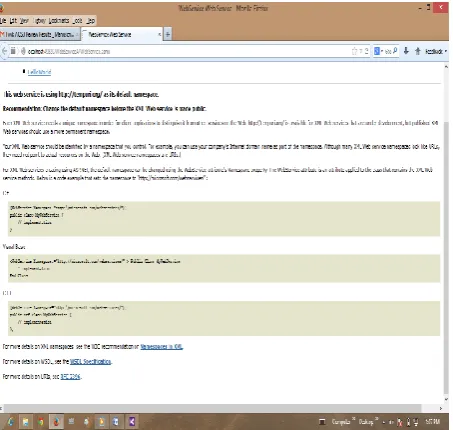Follow the Namespaces in XML link
Screen dimensions: 453x430
(161, 347)
